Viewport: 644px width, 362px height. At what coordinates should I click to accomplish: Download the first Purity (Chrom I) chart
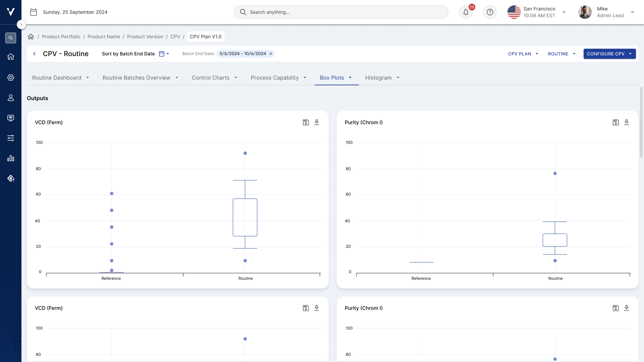click(x=627, y=123)
